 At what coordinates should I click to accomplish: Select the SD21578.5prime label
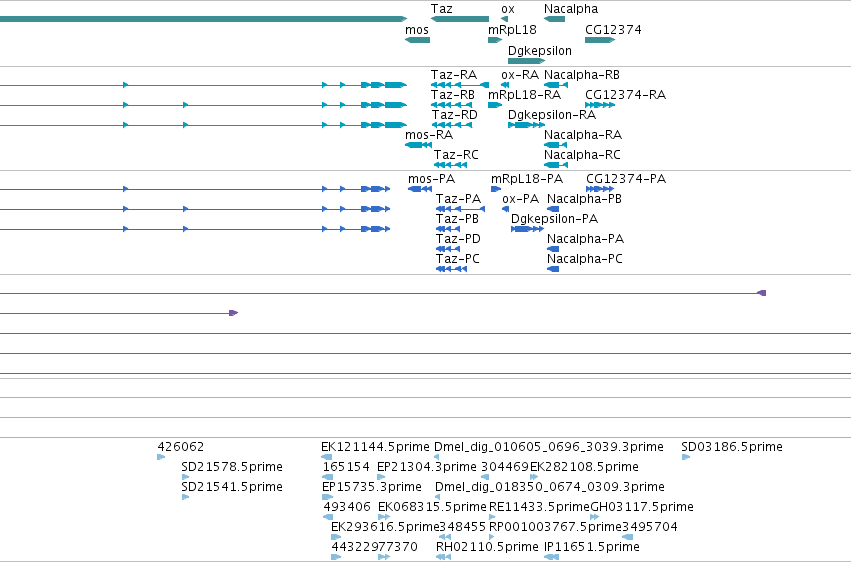(x=232, y=467)
